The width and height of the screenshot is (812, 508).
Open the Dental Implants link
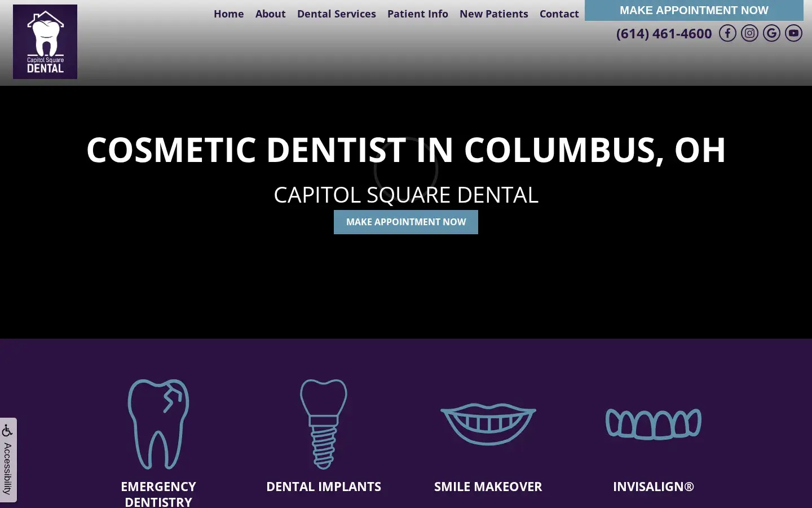point(324,487)
